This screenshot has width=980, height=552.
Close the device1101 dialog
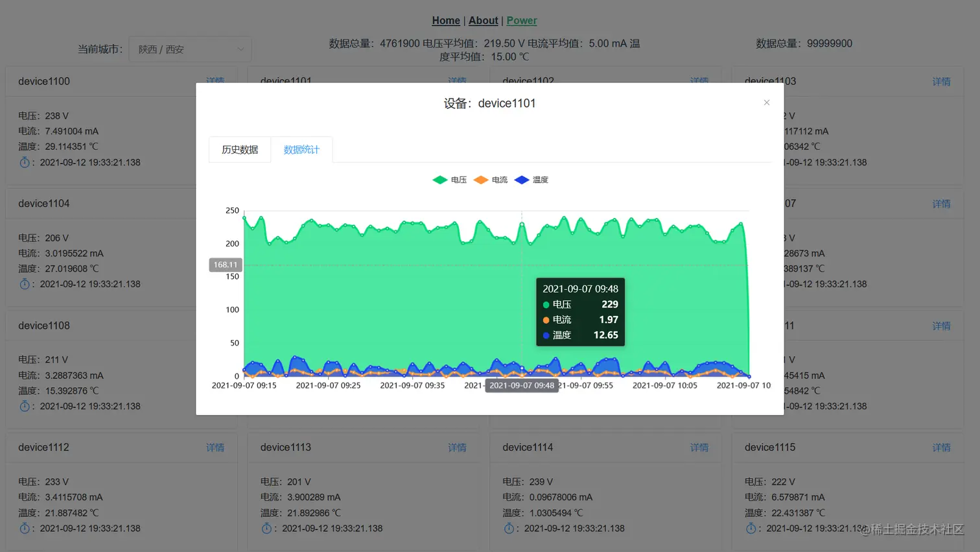point(767,102)
